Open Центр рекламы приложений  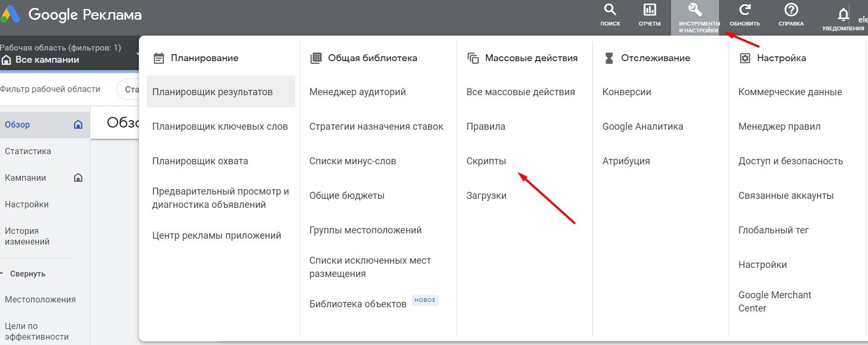(x=217, y=235)
